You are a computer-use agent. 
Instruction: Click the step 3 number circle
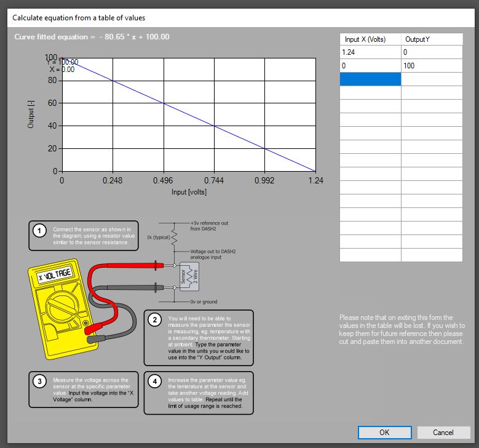tap(40, 382)
